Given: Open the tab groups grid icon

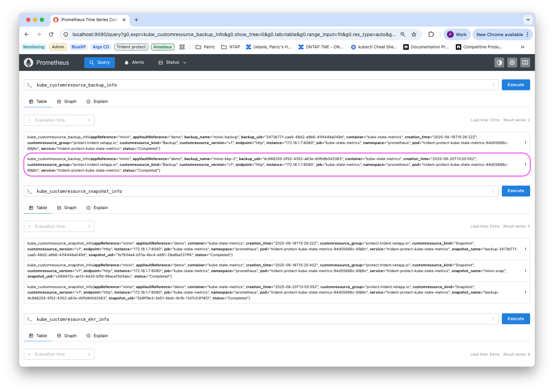Looking at the screenshot, I should click(182, 47).
